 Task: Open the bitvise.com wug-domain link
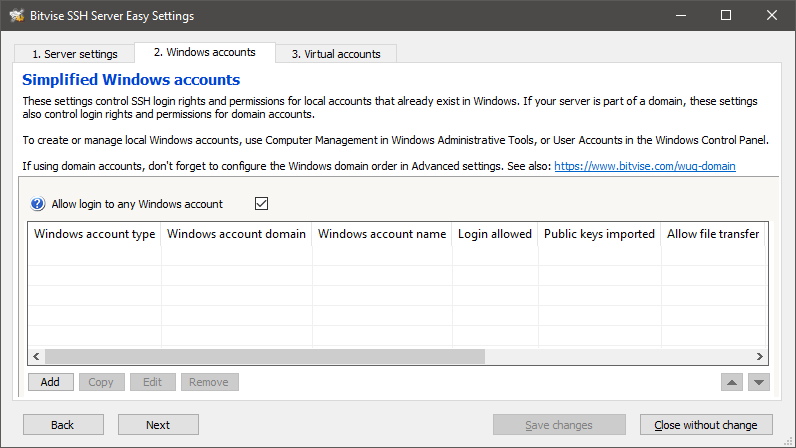645,166
